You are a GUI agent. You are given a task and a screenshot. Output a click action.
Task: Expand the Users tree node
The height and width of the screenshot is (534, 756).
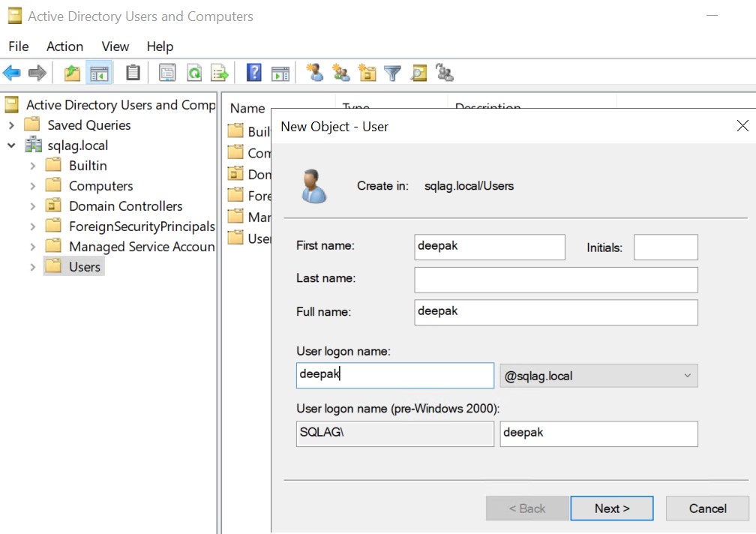[x=33, y=267]
